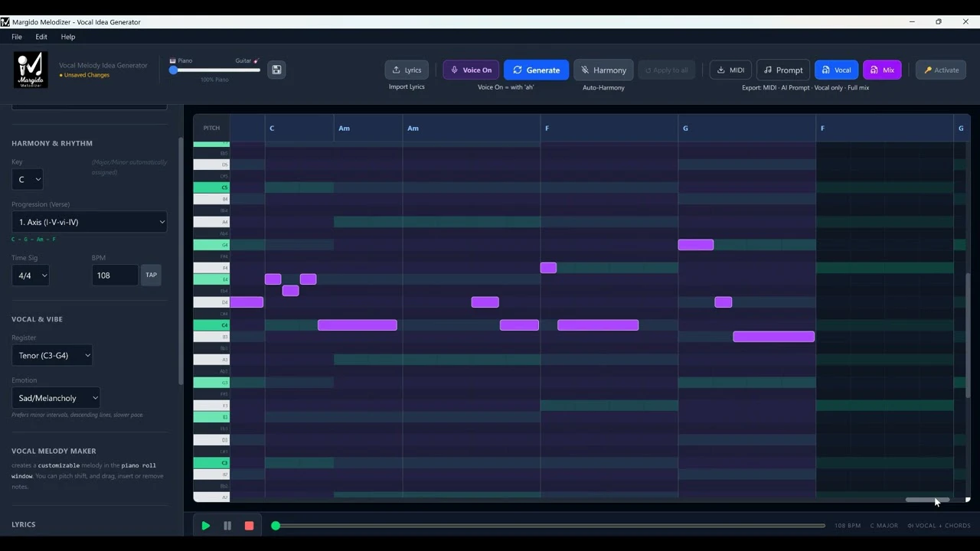Start playback with the green play button

point(205,526)
